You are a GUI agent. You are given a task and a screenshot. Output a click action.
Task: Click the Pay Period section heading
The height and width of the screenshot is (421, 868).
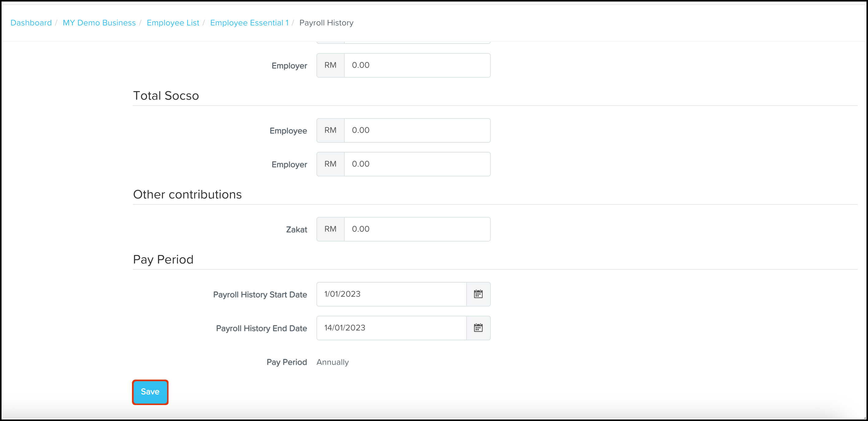pos(163,259)
